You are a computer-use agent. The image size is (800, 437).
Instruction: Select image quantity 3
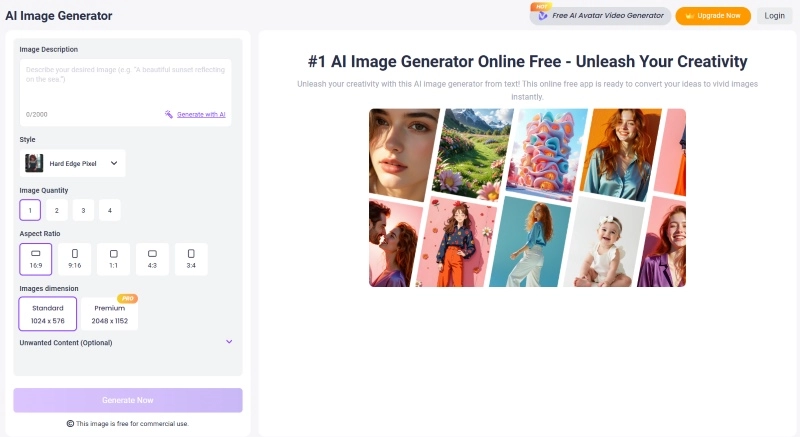(83, 210)
